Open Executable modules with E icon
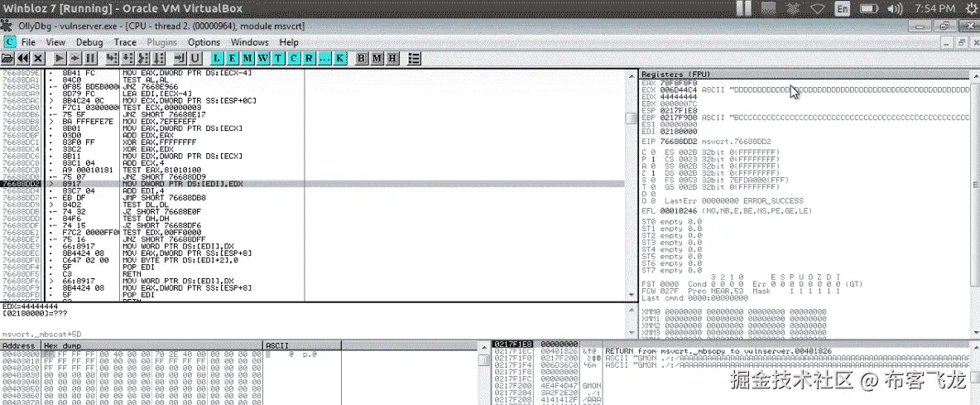The image size is (980, 405). pyautogui.click(x=232, y=58)
